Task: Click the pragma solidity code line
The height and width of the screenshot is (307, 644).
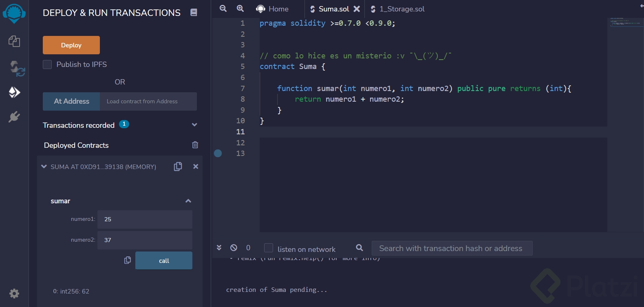Action: (x=327, y=23)
